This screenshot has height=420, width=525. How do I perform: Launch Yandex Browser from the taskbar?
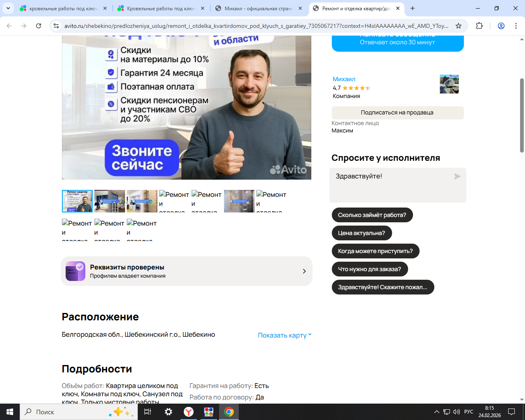[189, 412]
